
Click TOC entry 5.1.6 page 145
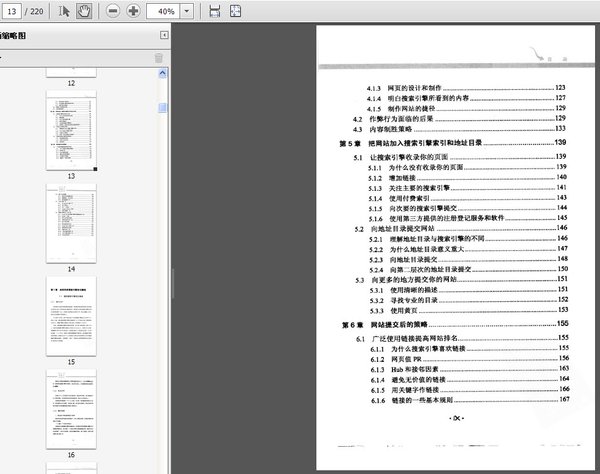coord(468,218)
